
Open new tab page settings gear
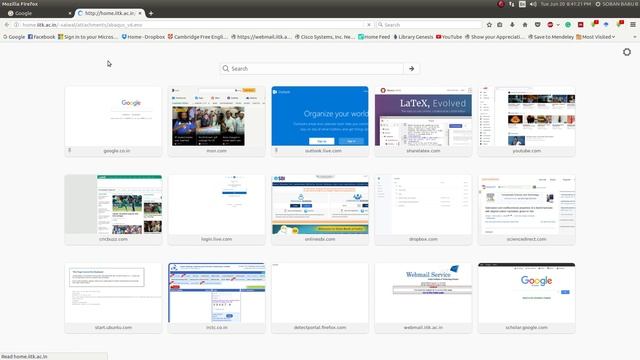(627, 52)
